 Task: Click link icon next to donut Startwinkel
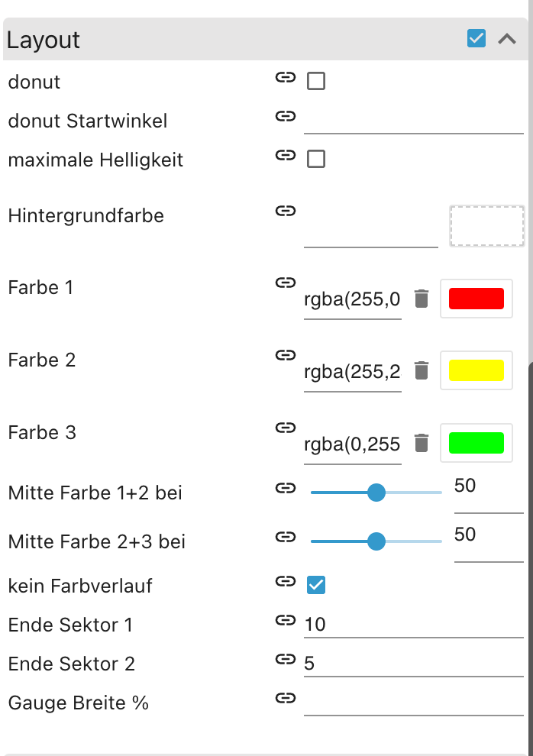tap(285, 117)
